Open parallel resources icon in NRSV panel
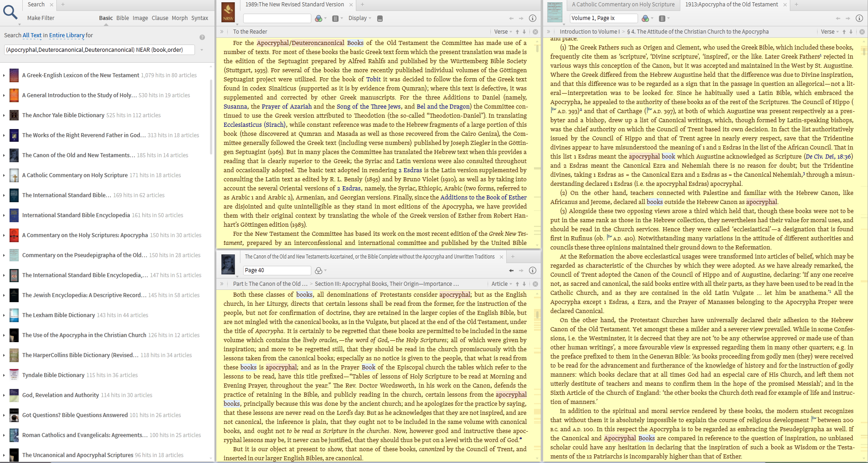This screenshot has width=868, height=463. (335, 18)
